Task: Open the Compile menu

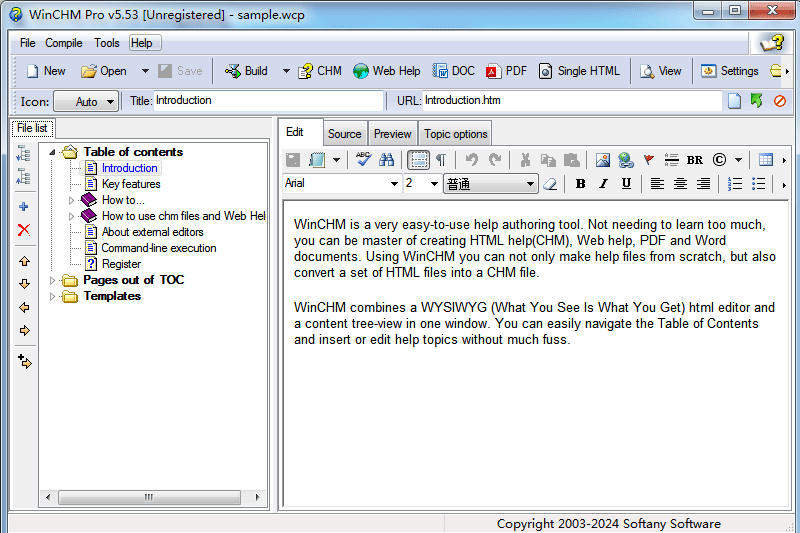Action: 64,43
